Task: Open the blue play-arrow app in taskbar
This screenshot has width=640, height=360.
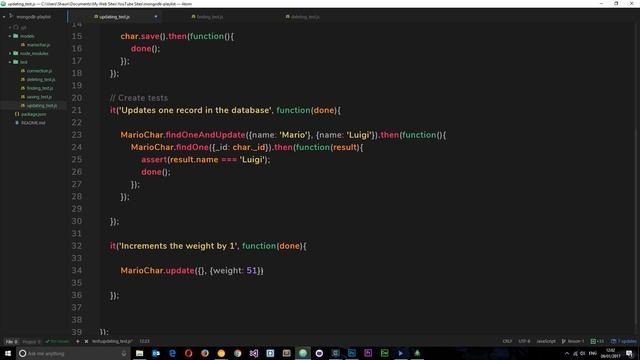Action: point(401,353)
